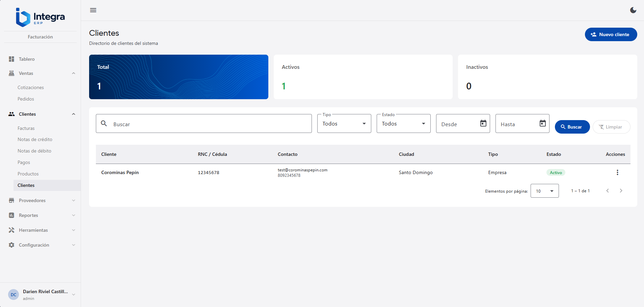Click the RNC / Cédula column header
Image resolution: width=644 pixels, height=307 pixels.
(212, 154)
